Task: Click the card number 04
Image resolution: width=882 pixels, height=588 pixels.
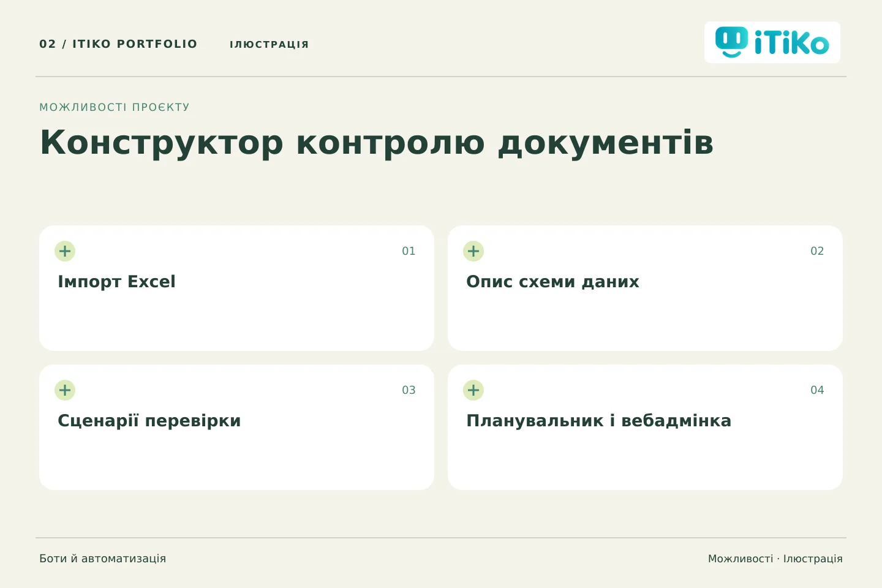Action: point(817,390)
